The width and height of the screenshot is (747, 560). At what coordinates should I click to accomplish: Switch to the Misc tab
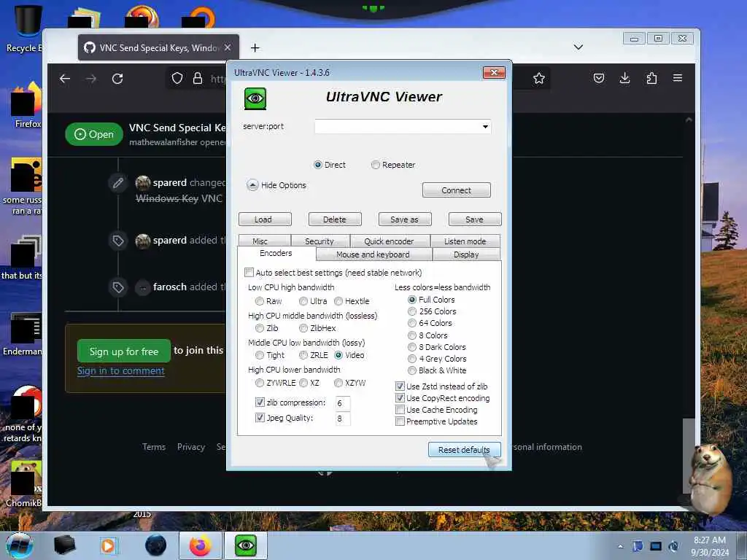(x=260, y=241)
